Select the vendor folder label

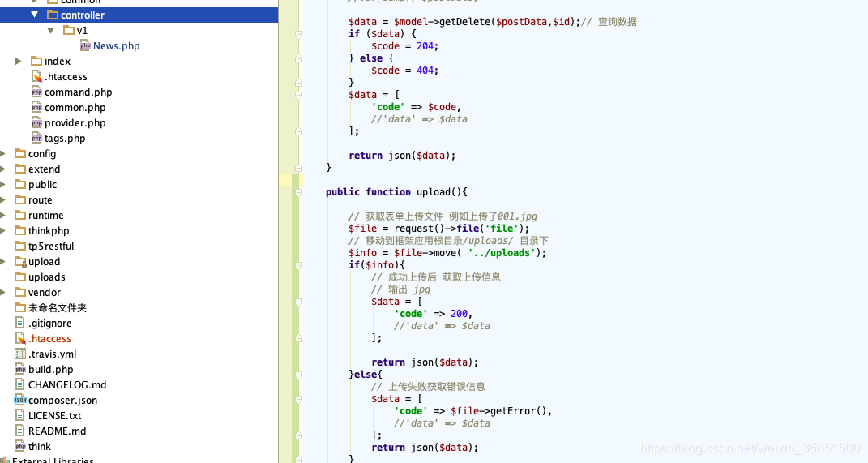45,292
